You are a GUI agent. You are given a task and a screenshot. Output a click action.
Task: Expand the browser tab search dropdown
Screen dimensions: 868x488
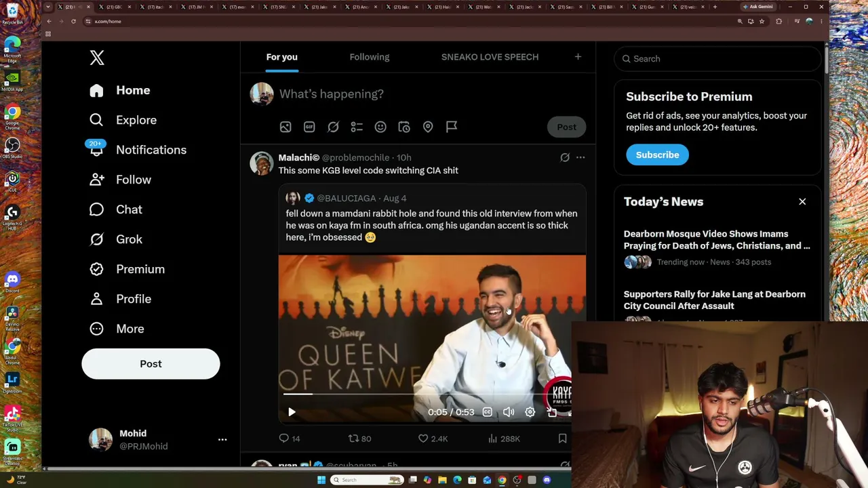[x=48, y=7]
